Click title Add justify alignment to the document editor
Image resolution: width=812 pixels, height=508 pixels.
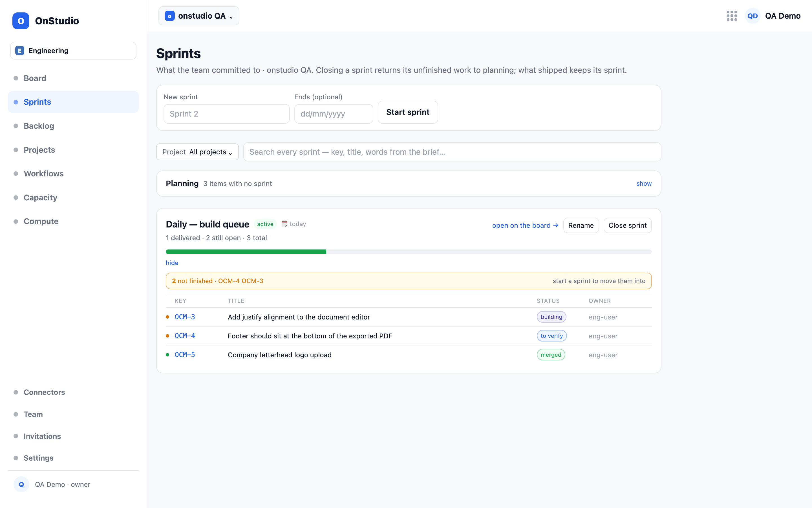point(299,317)
